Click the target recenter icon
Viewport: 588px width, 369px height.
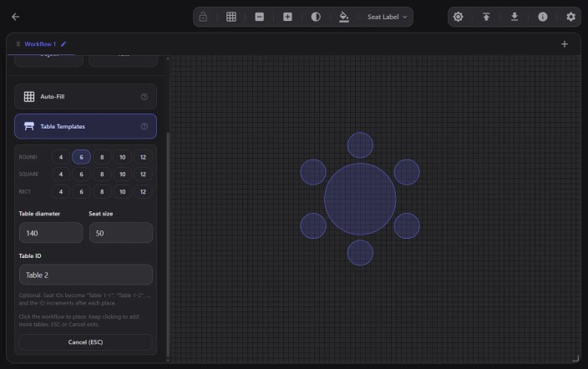(x=458, y=17)
